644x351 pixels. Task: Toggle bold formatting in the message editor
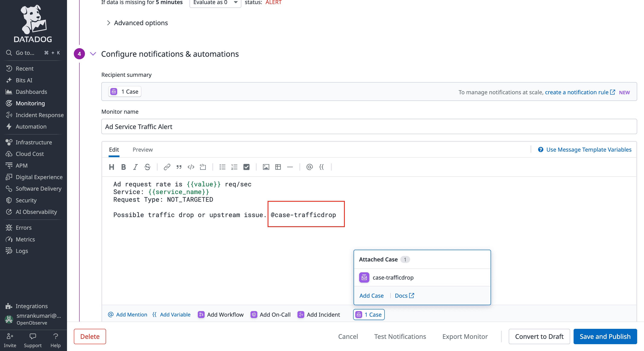pyautogui.click(x=124, y=167)
